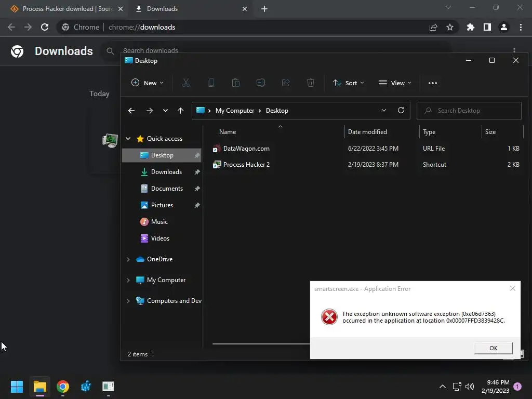Open Chrome three-dot menu
532x399 pixels.
521,27
